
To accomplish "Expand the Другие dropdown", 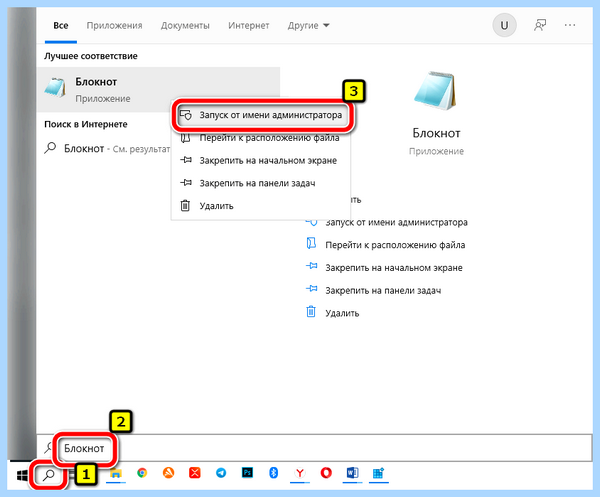I will (308, 25).
